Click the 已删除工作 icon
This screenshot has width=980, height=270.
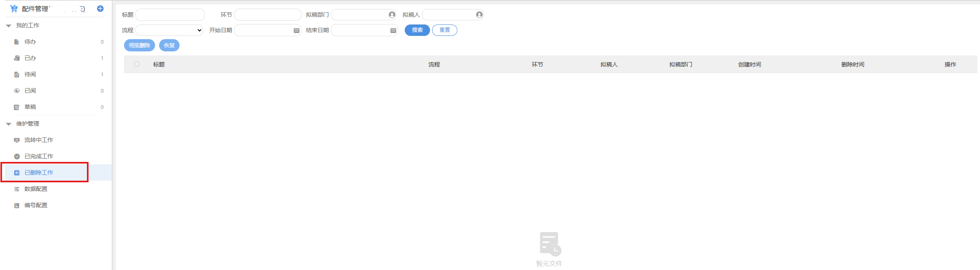click(x=17, y=173)
